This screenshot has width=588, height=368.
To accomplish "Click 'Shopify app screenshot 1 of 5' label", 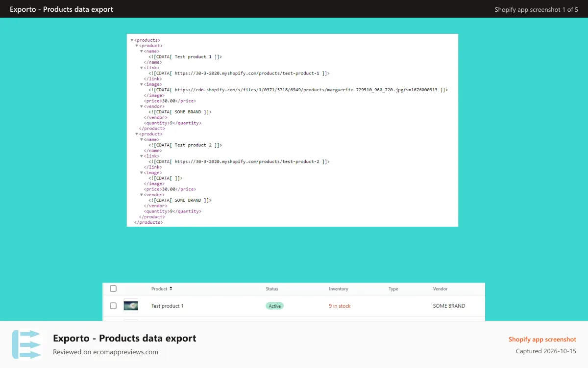I will click(537, 9).
